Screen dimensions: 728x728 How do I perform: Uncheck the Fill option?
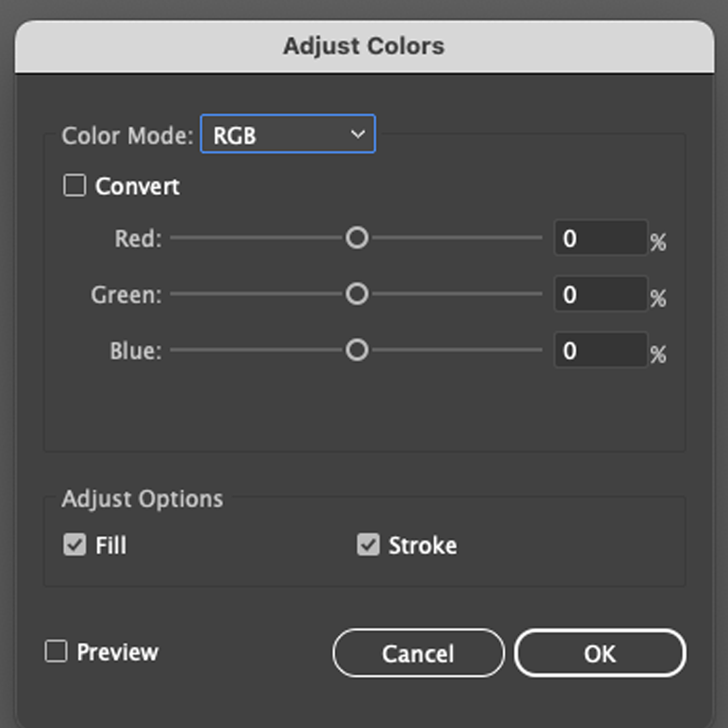coord(75,545)
